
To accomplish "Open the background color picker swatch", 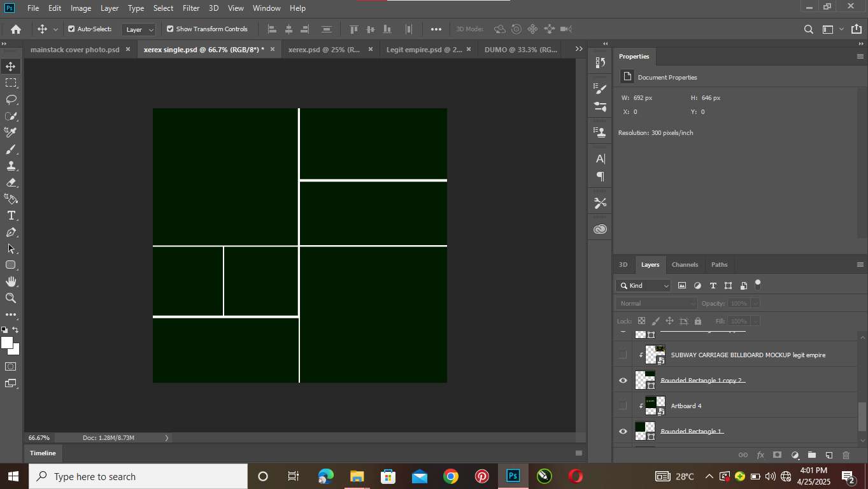I will pyautogui.click(x=15, y=351).
